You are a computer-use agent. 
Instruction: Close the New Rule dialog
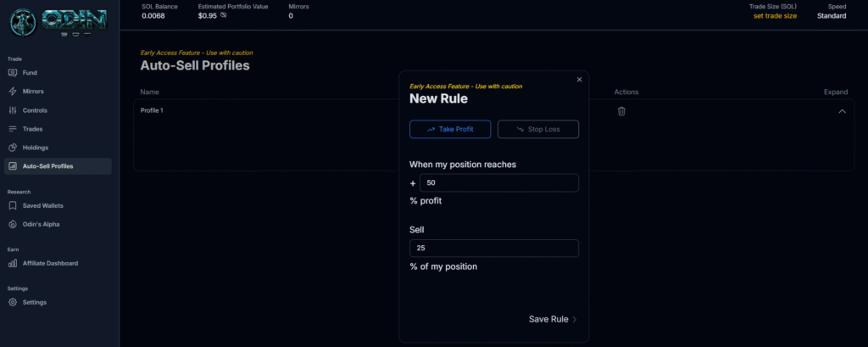click(x=580, y=80)
